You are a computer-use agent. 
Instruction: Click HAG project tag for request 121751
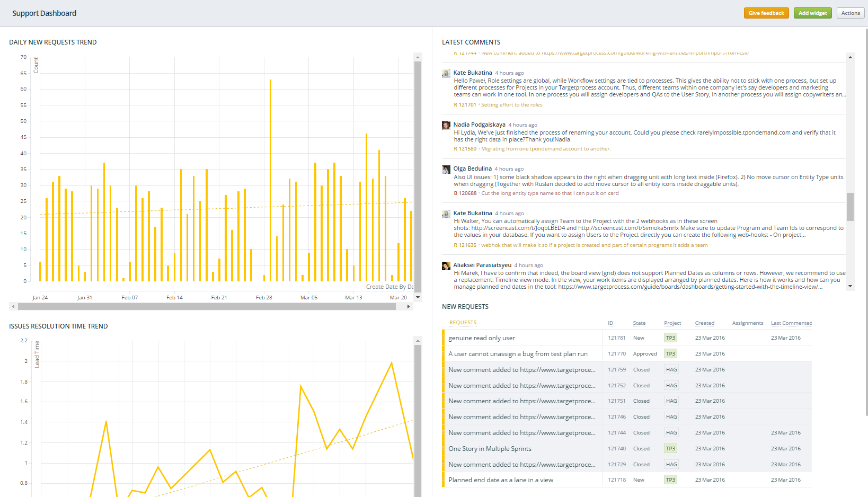point(671,401)
